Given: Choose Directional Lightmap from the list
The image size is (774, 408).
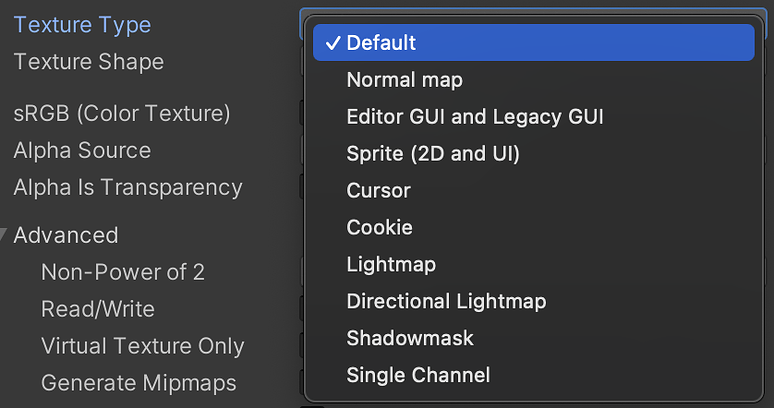Looking at the screenshot, I should click(x=446, y=301).
